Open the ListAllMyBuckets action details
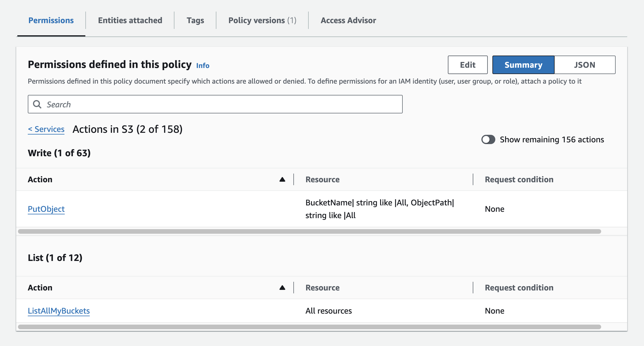The image size is (644, 346). click(x=59, y=310)
